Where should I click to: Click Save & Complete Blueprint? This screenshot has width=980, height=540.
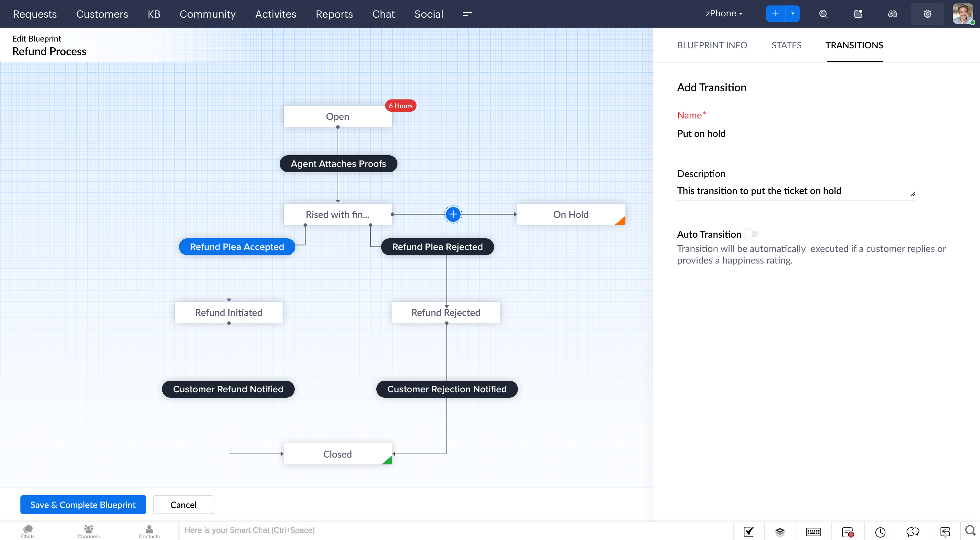[x=83, y=505]
